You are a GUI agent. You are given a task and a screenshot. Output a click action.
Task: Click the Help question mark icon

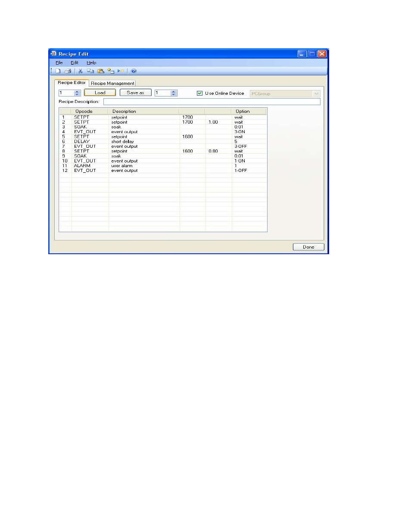[x=134, y=71]
